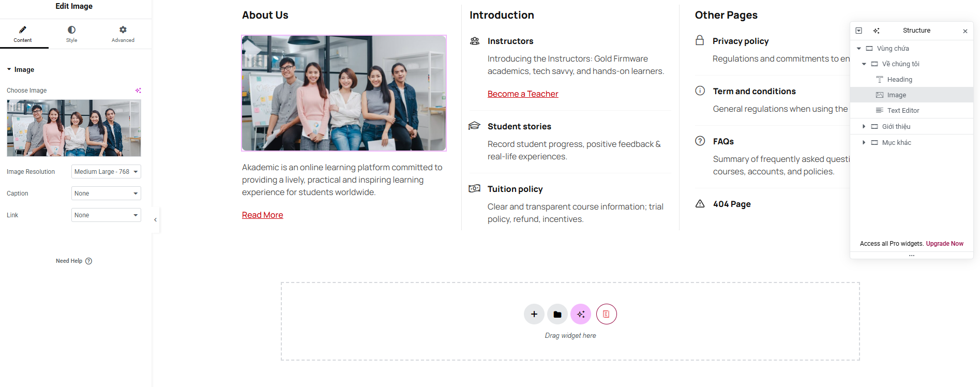Switch to the Advanced tab

[x=123, y=34]
